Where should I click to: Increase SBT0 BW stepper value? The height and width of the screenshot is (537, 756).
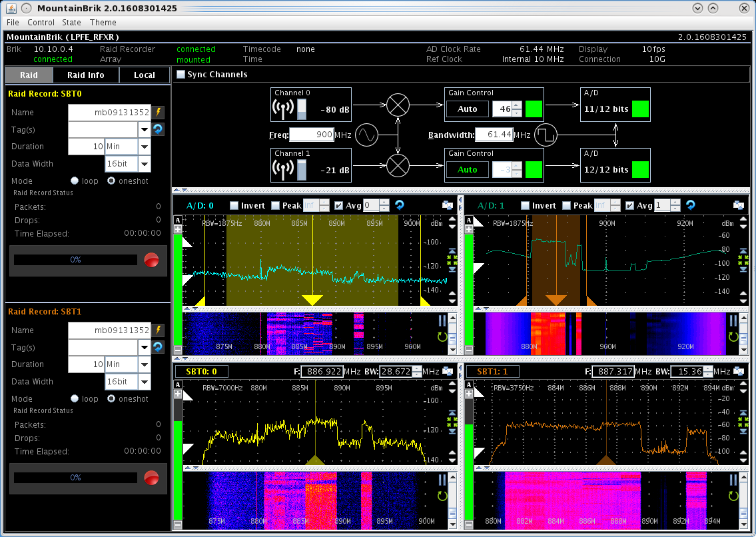tap(416, 368)
